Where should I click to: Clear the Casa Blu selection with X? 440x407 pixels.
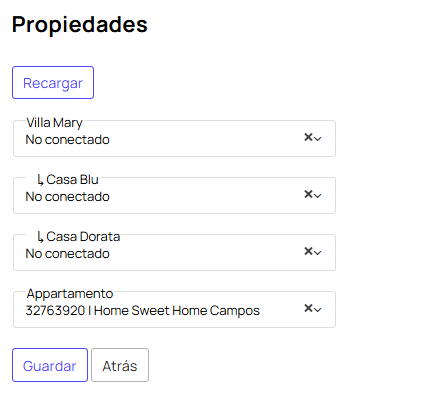[308, 194]
